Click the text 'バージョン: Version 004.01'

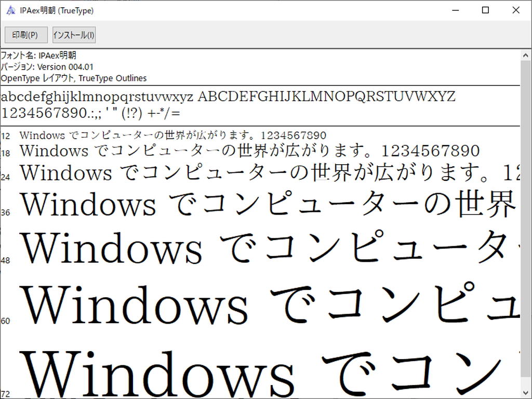(x=47, y=67)
